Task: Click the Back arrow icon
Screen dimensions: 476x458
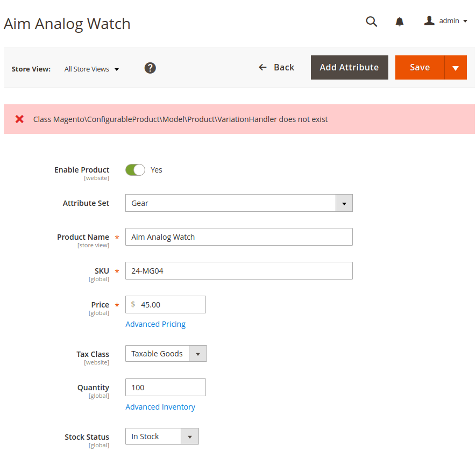Action: [262, 67]
